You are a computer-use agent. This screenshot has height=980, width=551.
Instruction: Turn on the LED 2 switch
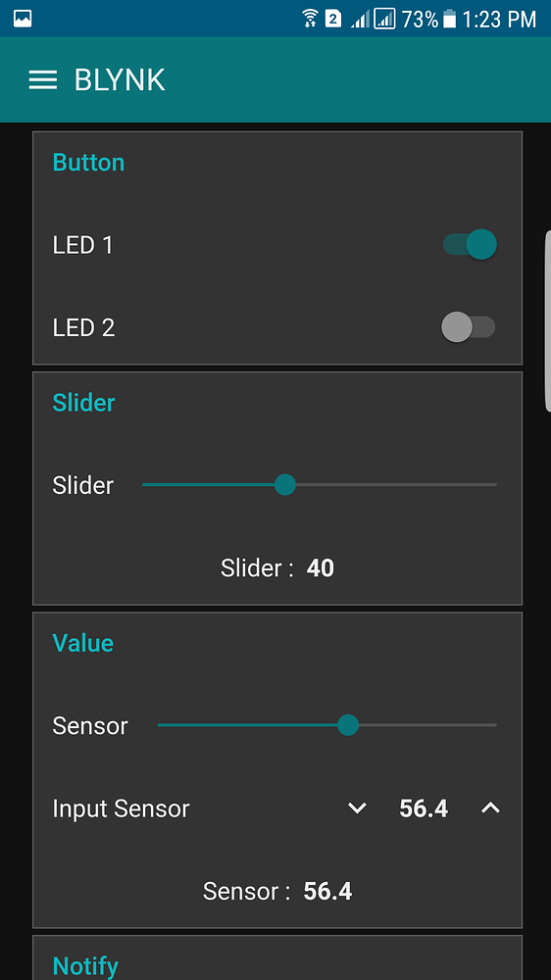click(469, 327)
